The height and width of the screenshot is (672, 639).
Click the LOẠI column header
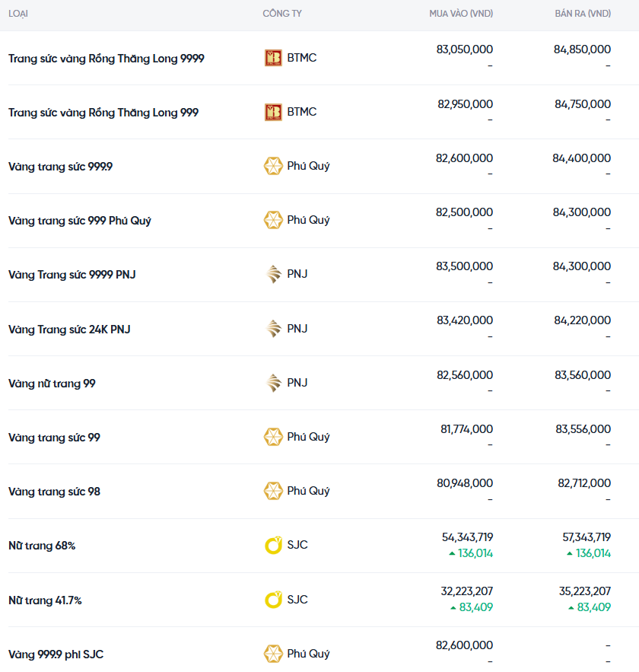coord(18,14)
